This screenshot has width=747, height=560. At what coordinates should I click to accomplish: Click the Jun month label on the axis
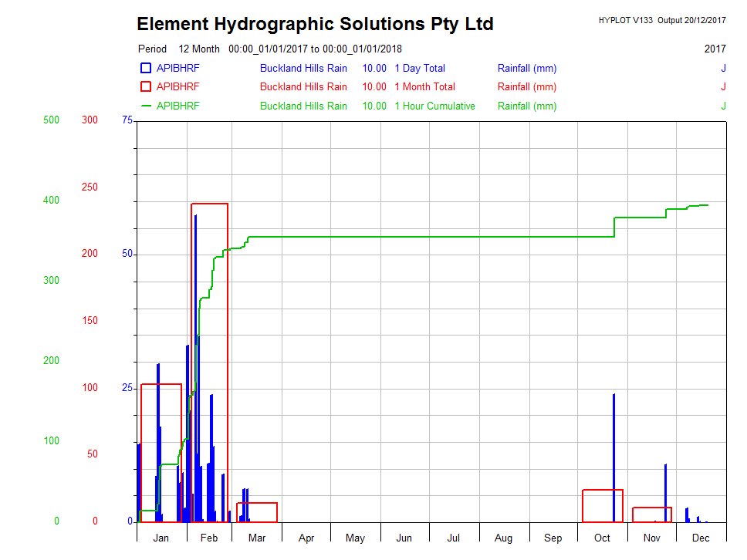tap(404, 538)
